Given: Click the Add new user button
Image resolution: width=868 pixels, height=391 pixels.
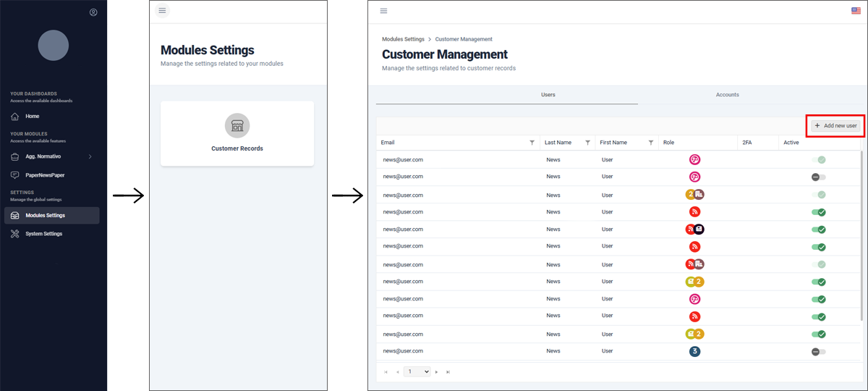Looking at the screenshot, I should pos(835,125).
